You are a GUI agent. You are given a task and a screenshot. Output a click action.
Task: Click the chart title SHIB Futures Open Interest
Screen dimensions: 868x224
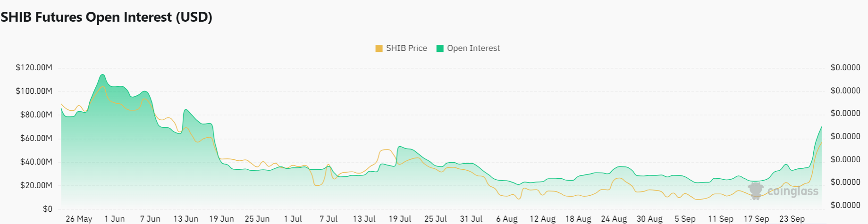tap(107, 17)
